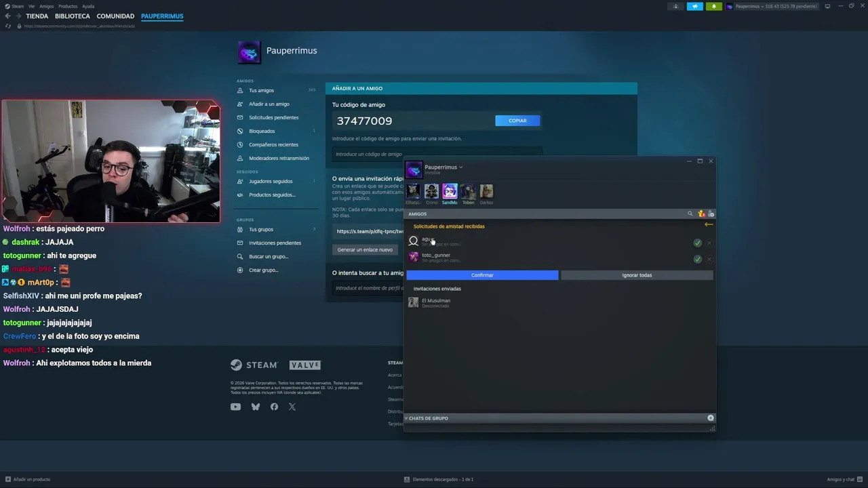
Task: Open the YouTube icon in the footer
Action: click(x=235, y=407)
